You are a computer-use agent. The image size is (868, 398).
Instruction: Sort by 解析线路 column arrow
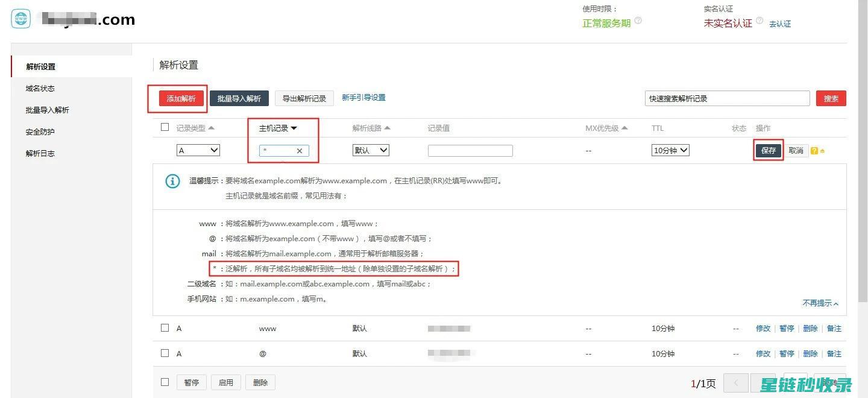[x=388, y=128]
